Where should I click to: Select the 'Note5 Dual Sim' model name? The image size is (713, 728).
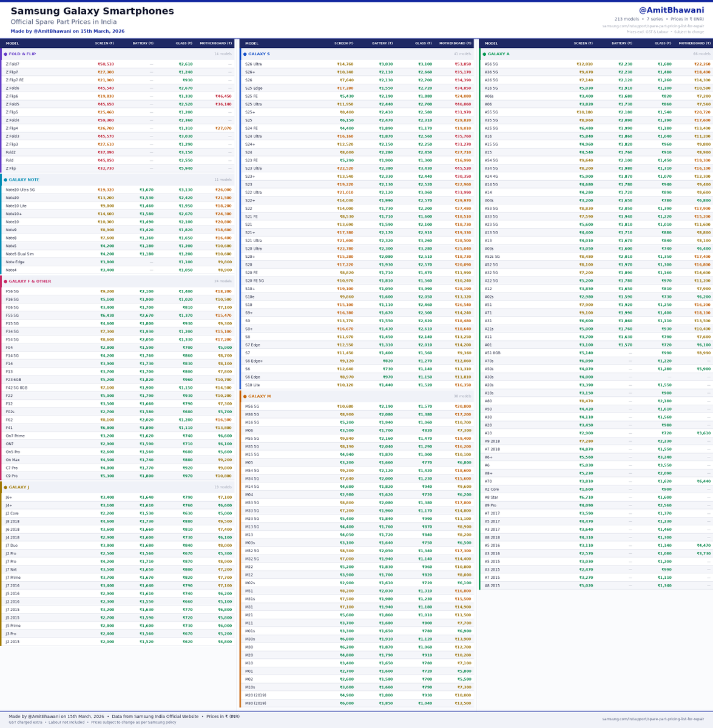pos(19,254)
